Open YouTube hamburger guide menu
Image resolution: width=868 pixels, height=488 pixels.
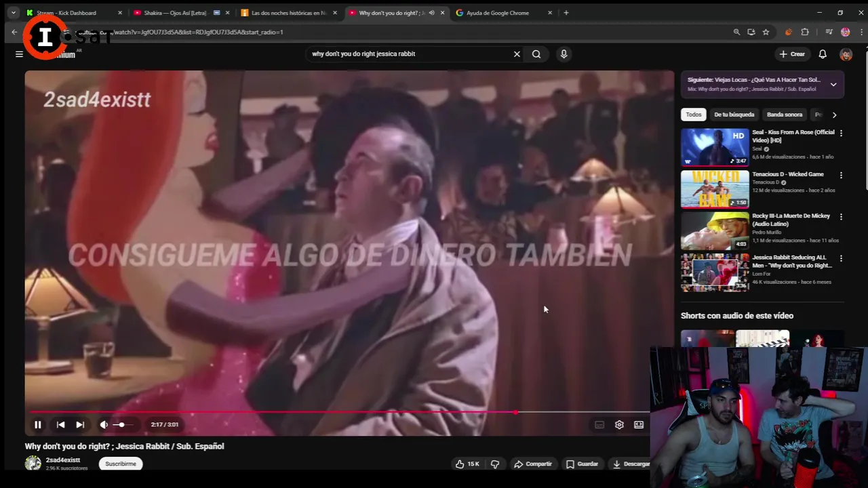point(19,54)
